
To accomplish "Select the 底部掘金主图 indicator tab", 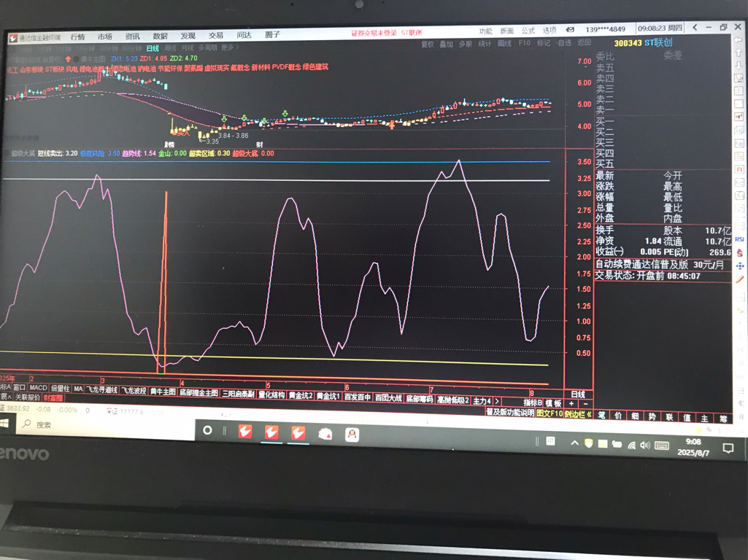I will 199,393.
